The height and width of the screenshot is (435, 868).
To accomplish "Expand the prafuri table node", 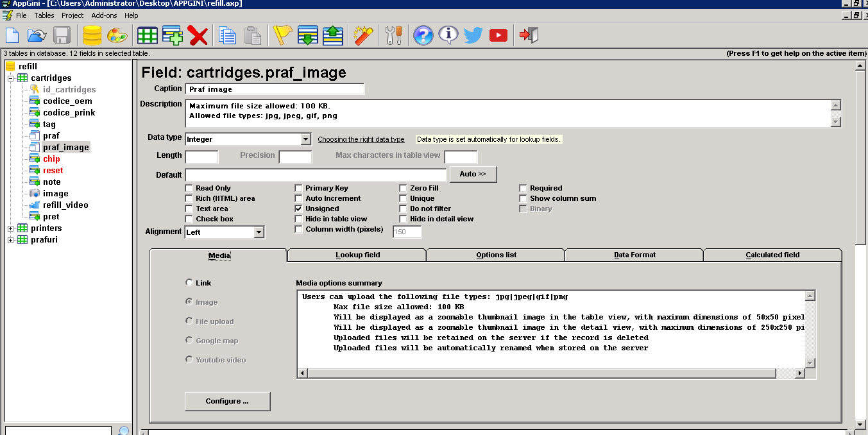I will (11, 239).
